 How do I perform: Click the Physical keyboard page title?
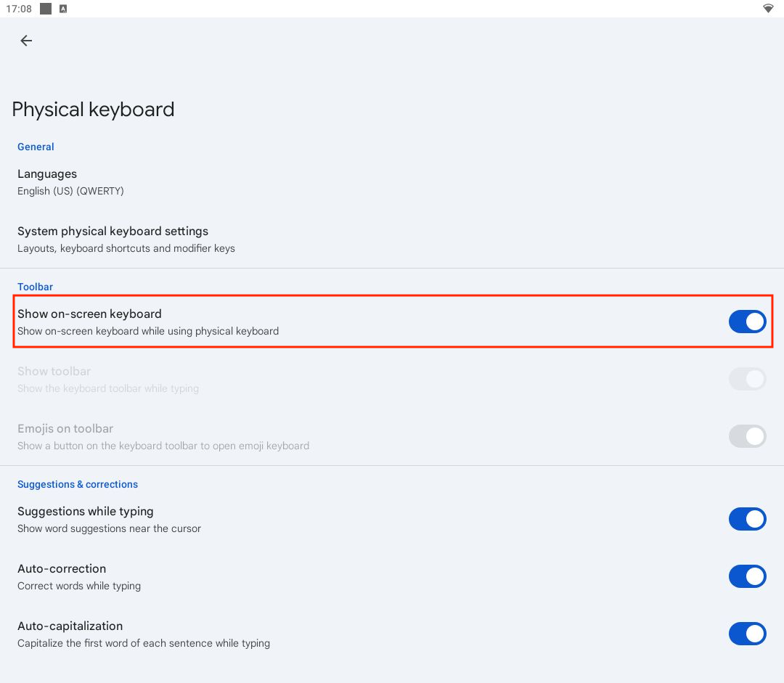tap(93, 110)
